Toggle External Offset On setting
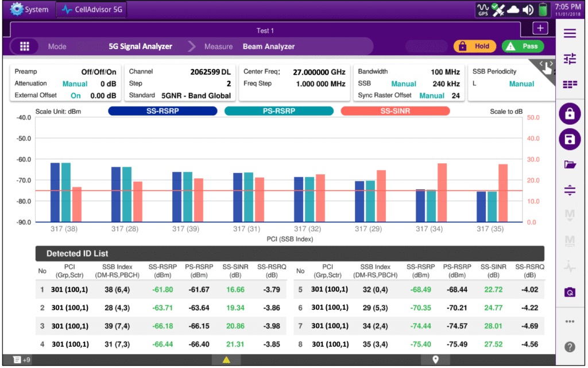Viewport: 588px width, 368px height. coord(76,95)
